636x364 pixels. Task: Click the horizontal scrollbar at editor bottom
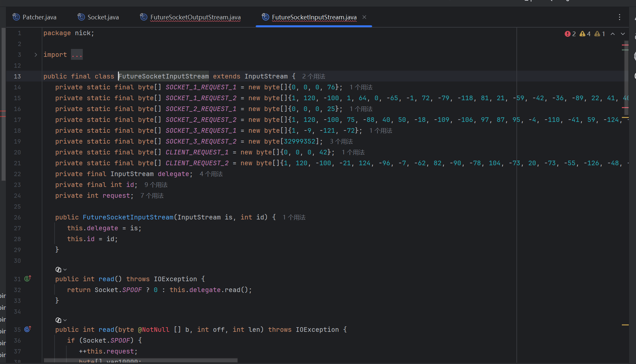pyautogui.click(x=141, y=360)
